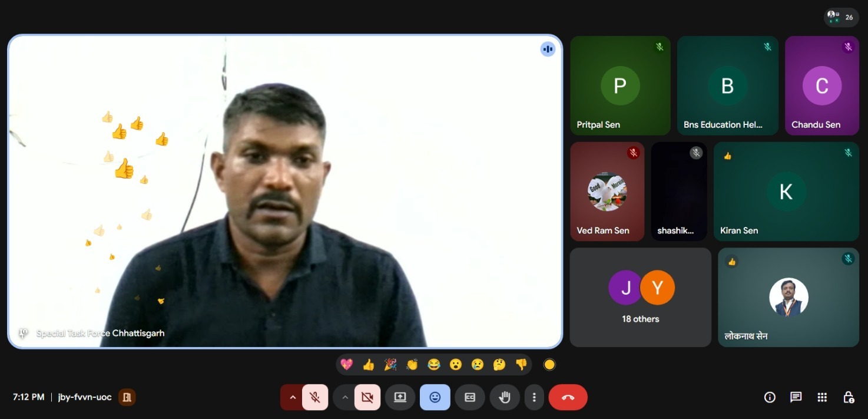Open the meeting details info icon
Image resolution: width=868 pixels, height=419 pixels.
click(x=770, y=397)
